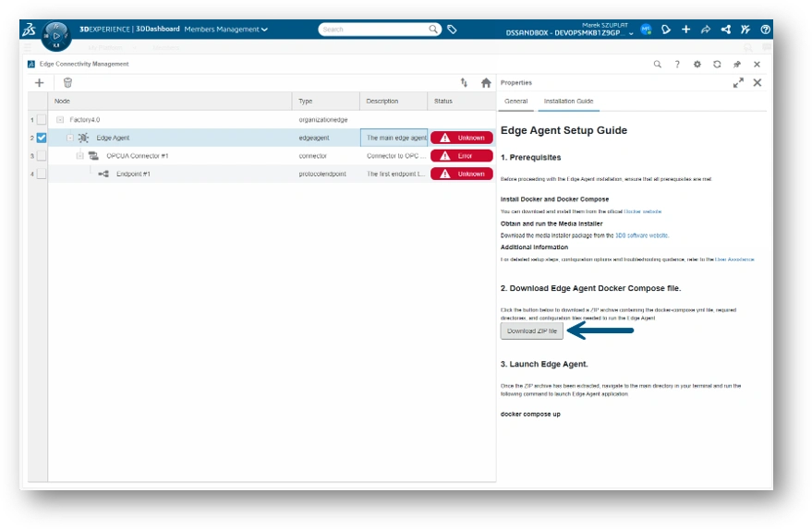The width and height of the screenshot is (812, 529).
Task: Open the 3DS software website link
Action: tap(642, 235)
